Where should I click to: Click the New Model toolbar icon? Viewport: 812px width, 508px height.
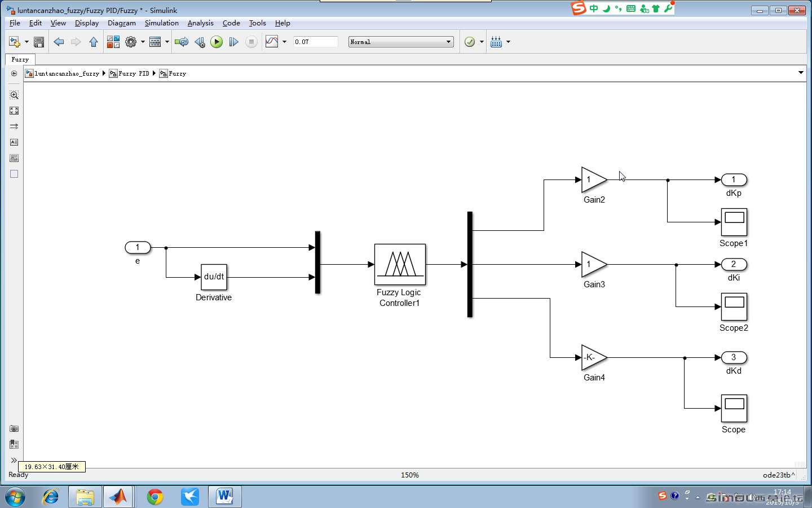(x=14, y=42)
